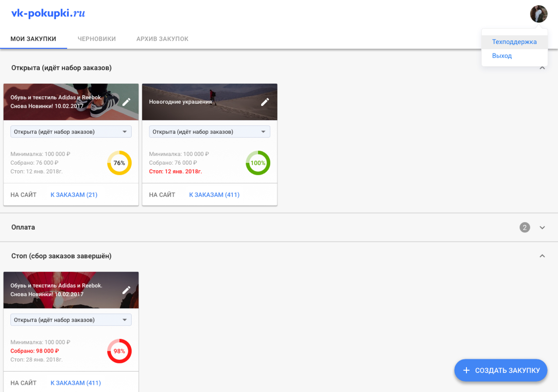Collapse the Открыта (идёт набор заказов) section
The height and width of the screenshot is (392, 558).
point(542,68)
